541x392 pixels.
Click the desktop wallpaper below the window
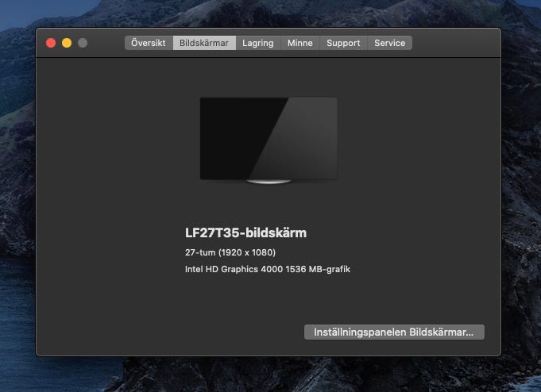[270, 375]
